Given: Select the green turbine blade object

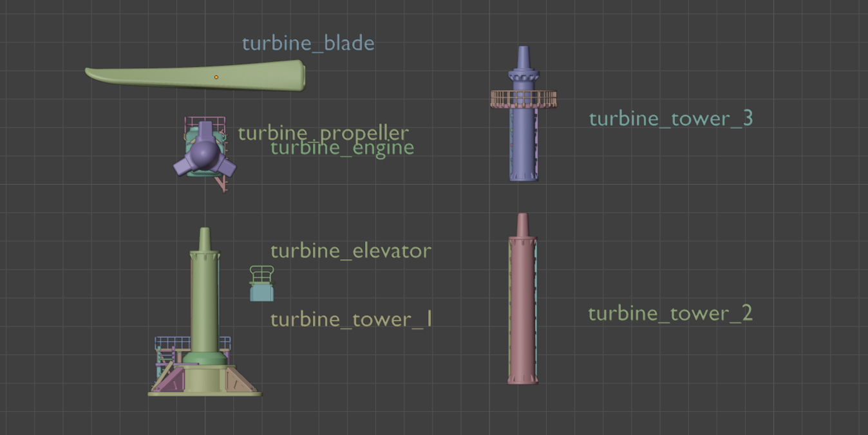Looking at the screenshot, I should [258, 77].
